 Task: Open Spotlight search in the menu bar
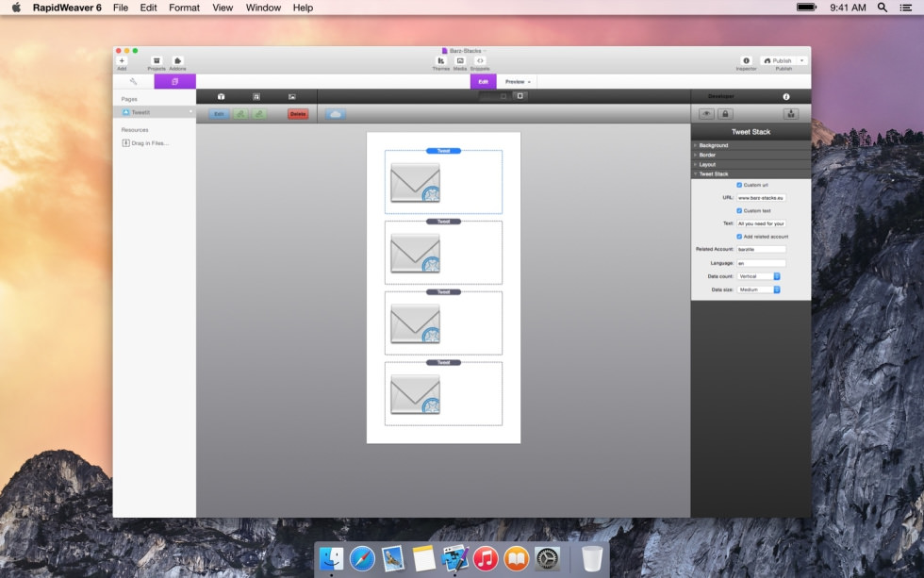pos(883,8)
